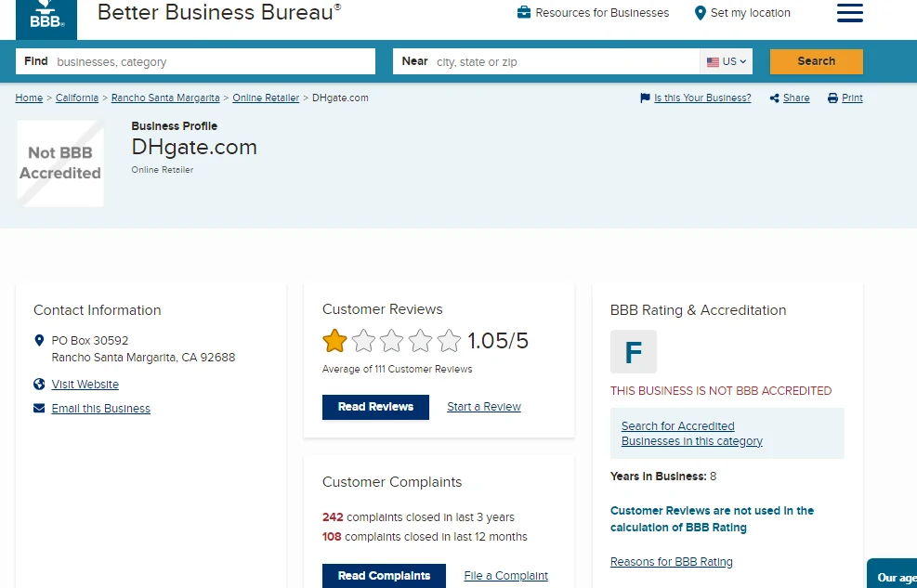Click the share icon in the header

pyautogui.click(x=774, y=98)
